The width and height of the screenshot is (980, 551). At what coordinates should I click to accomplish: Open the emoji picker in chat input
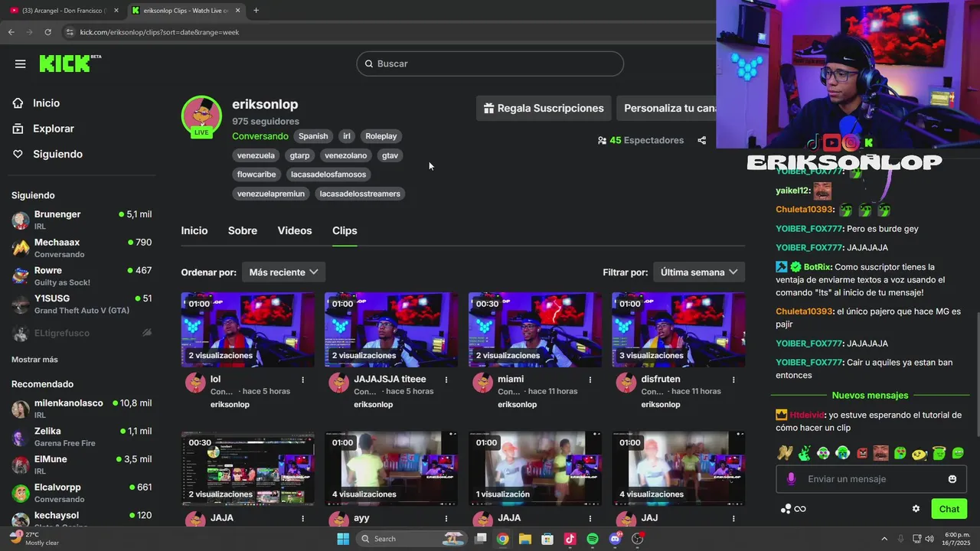pyautogui.click(x=952, y=479)
